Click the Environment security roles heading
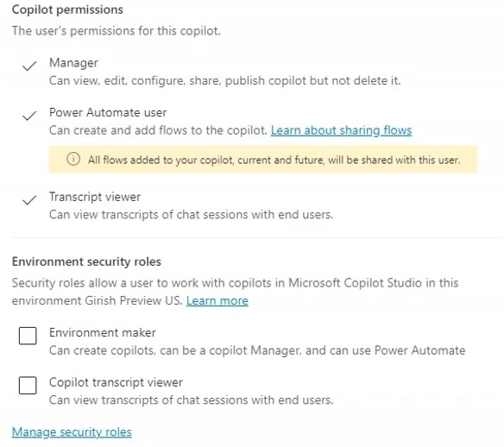 86,262
